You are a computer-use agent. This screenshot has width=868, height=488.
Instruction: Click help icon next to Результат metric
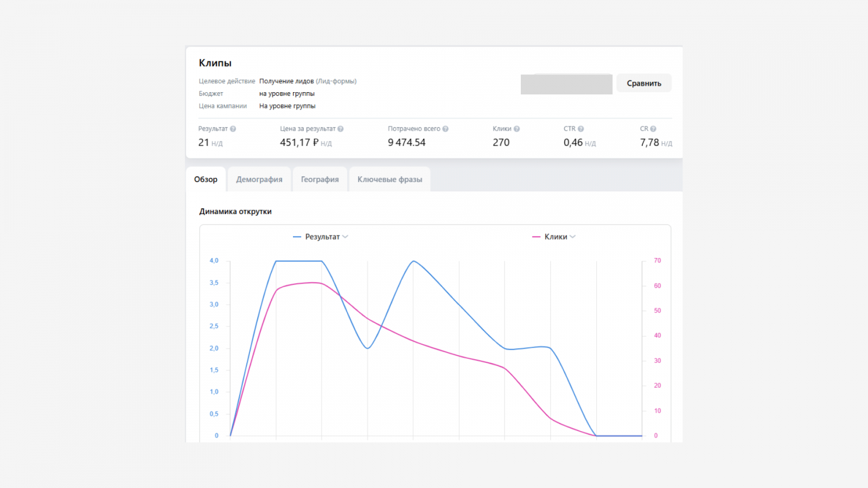pos(233,129)
